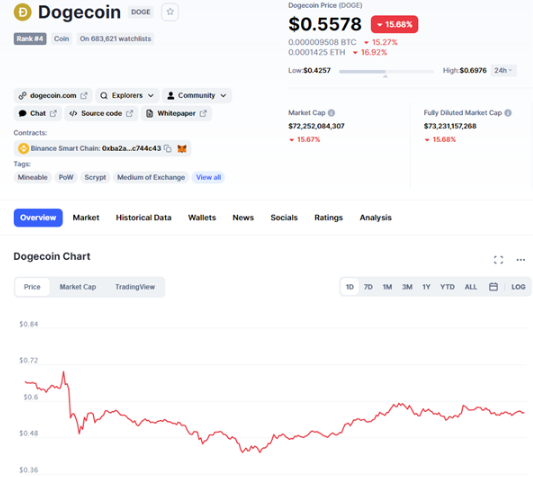Image resolution: width=533 pixels, height=477 pixels.
Task: Click the Market Cap info icon
Action: click(331, 113)
